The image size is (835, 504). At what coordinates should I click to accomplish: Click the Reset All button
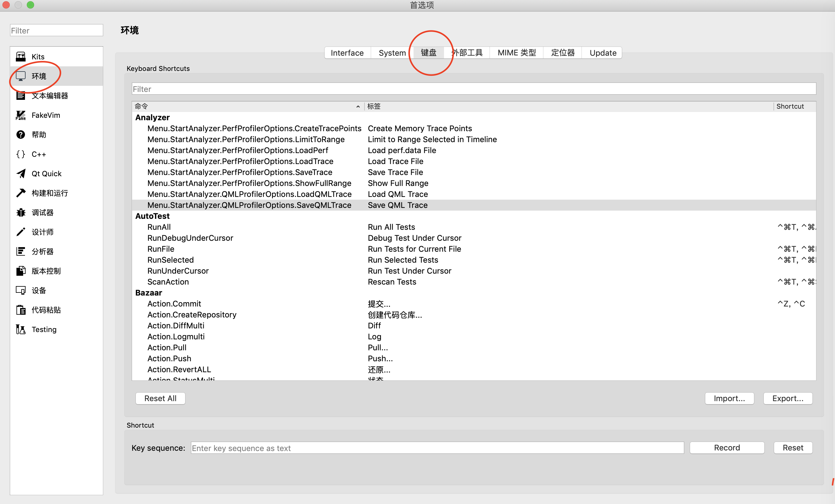click(x=160, y=398)
